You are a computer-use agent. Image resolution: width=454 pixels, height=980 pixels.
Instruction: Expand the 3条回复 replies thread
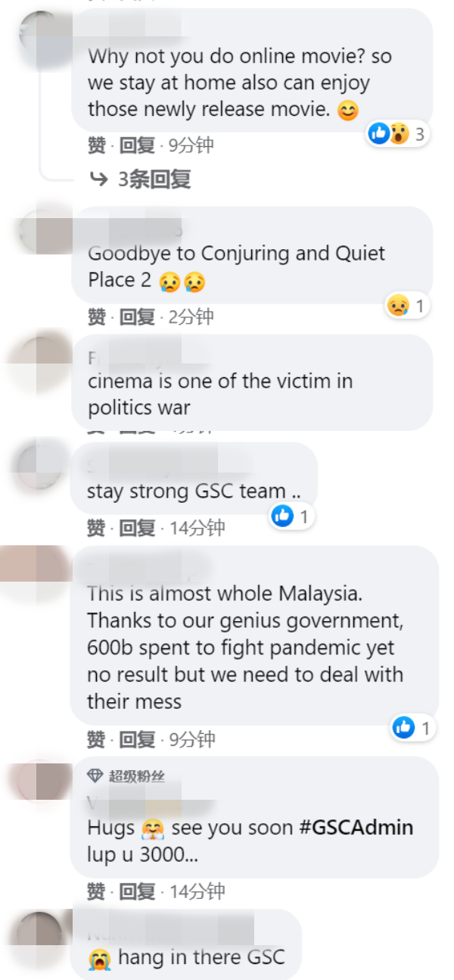(140, 179)
